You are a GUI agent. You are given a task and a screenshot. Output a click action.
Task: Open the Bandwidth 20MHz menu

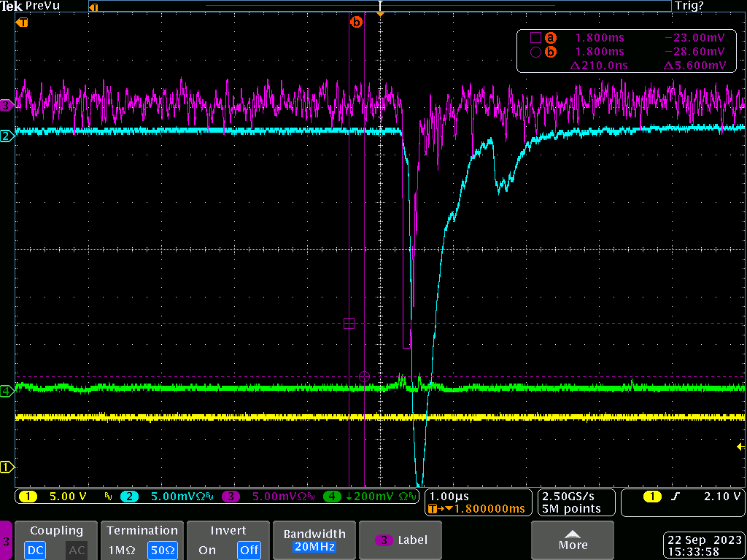[x=314, y=540]
